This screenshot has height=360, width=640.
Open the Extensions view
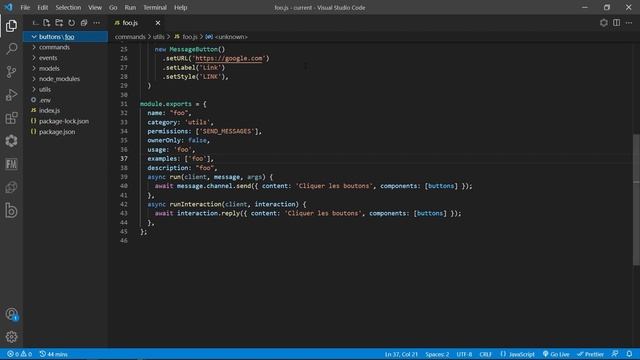click(11, 118)
